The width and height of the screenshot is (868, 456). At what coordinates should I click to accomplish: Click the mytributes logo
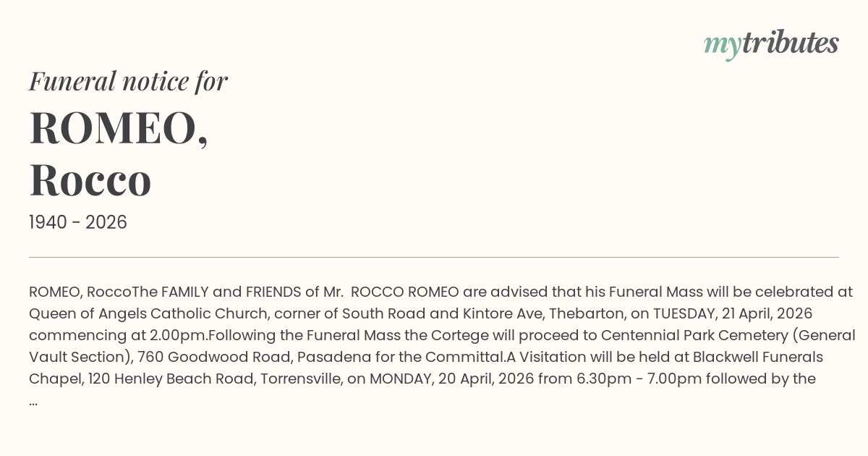click(770, 44)
